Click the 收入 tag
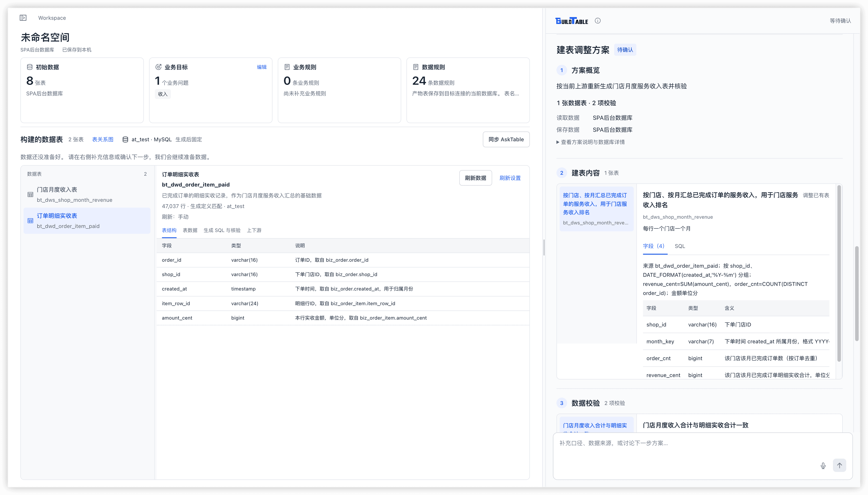 [x=163, y=94]
